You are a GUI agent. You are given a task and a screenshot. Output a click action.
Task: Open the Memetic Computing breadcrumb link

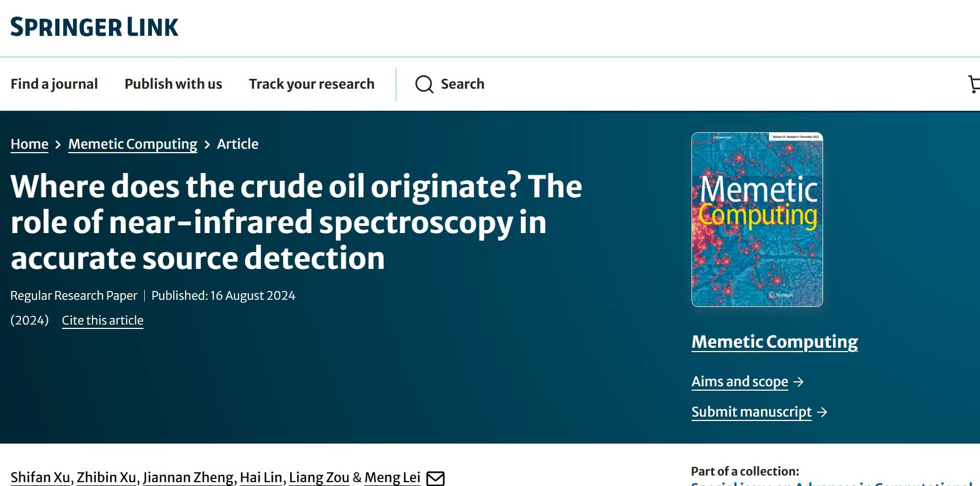[133, 144]
